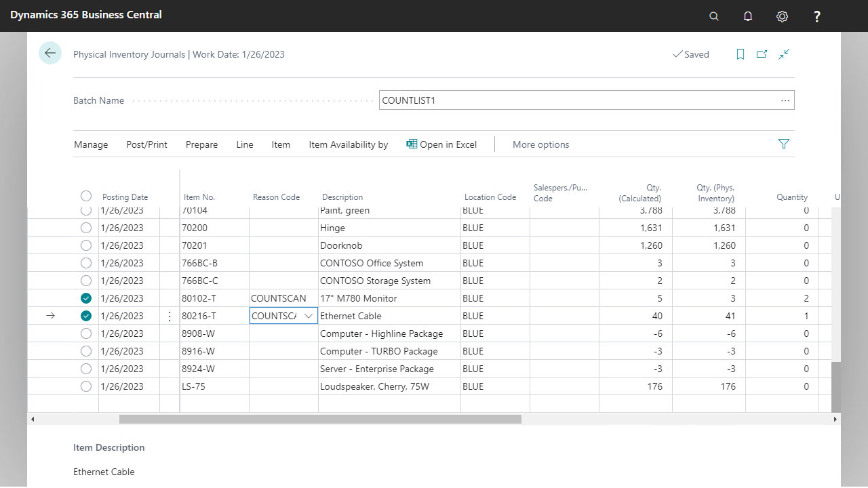Click the Ethernet Cable description cell
The height and width of the screenshot is (488, 868).
click(351, 316)
